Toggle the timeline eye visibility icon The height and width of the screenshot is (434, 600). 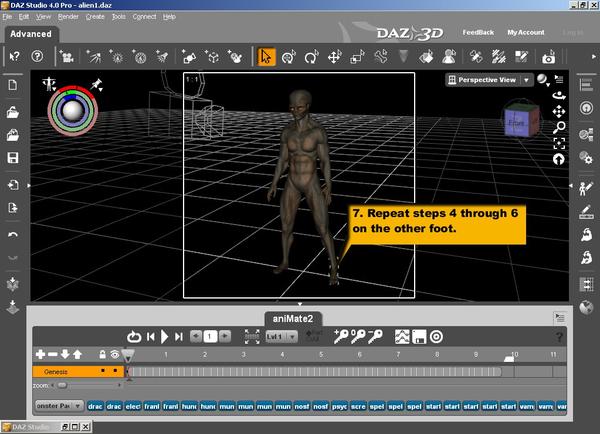pos(115,354)
